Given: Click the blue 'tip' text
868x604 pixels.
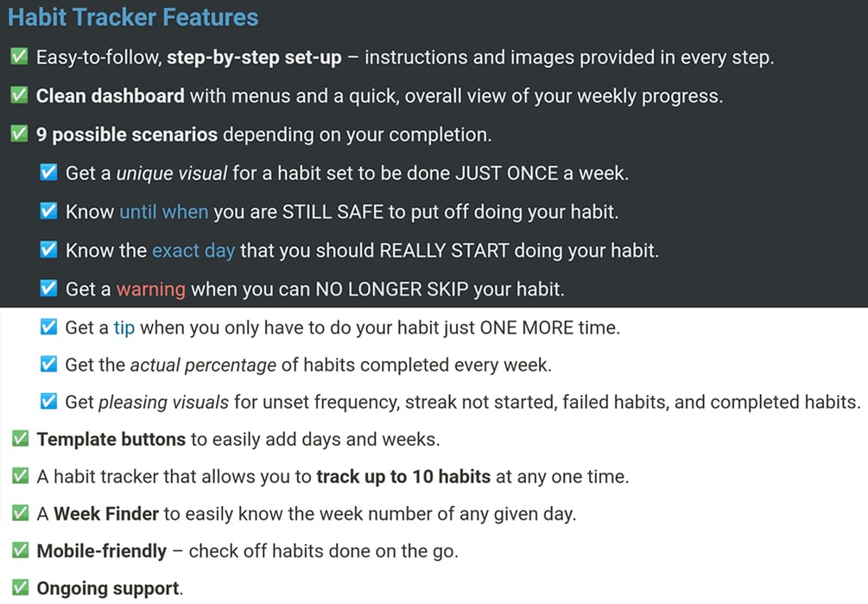Looking at the screenshot, I should point(124,327).
